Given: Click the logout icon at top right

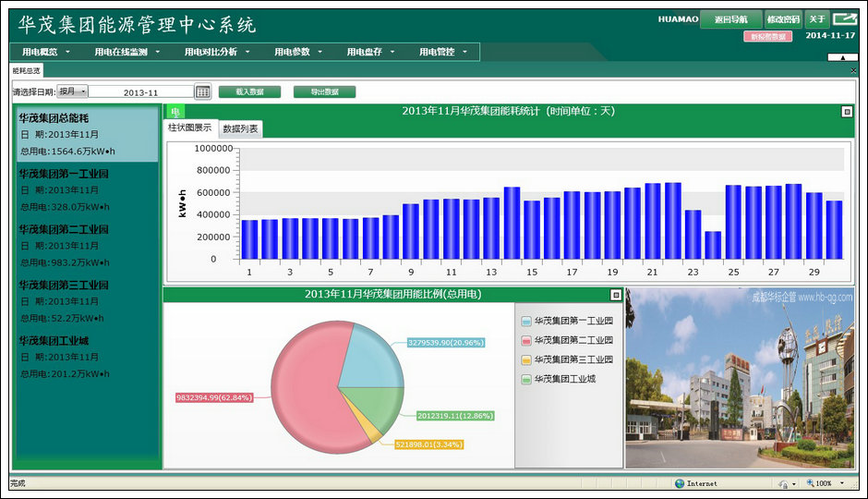Looking at the screenshot, I should pos(844,18).
